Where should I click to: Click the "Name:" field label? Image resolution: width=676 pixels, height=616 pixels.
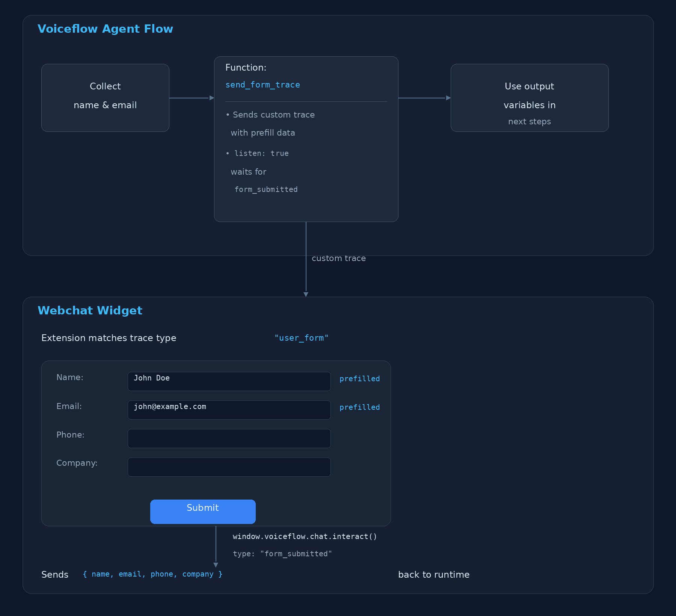click(70, 377)
